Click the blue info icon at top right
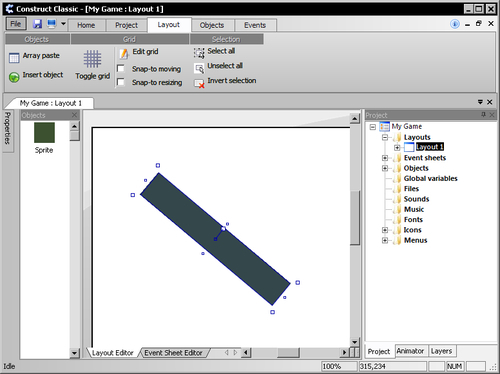The image size is (500, 374). click(x=455, y=24)
